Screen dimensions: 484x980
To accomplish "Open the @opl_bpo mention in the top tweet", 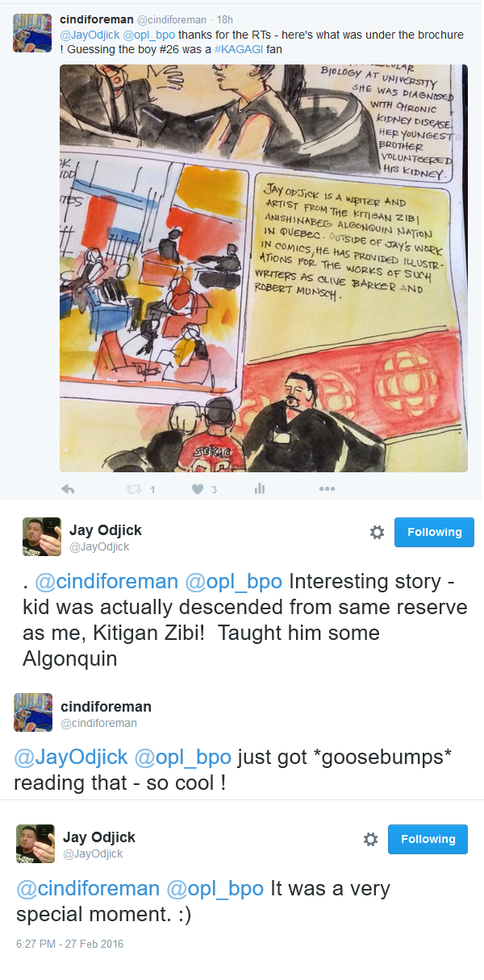I will pyautogui.click(x=148, y=35).
